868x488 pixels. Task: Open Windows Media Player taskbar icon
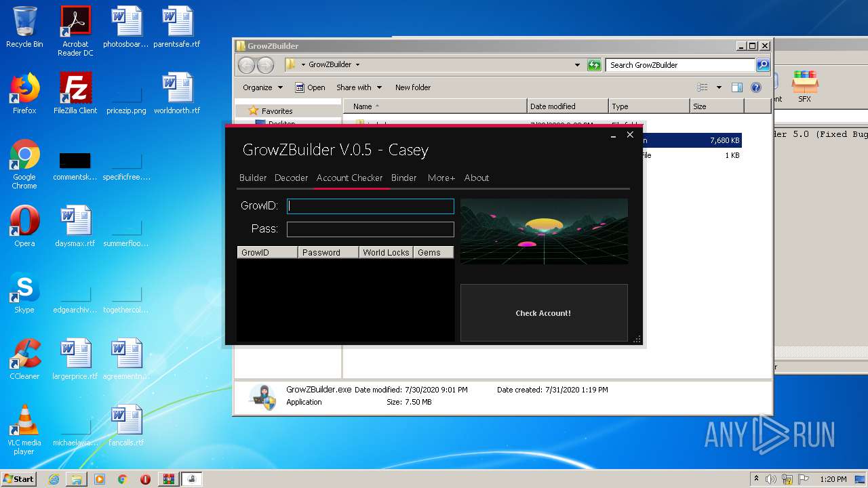pyautogui.click(x=100, y=479)
